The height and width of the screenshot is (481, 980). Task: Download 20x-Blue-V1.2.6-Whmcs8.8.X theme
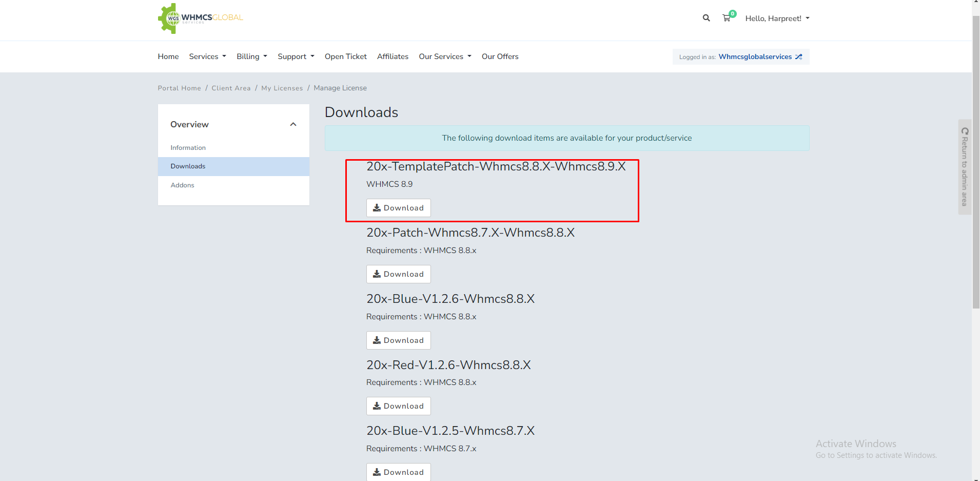[x=398, y=340]
